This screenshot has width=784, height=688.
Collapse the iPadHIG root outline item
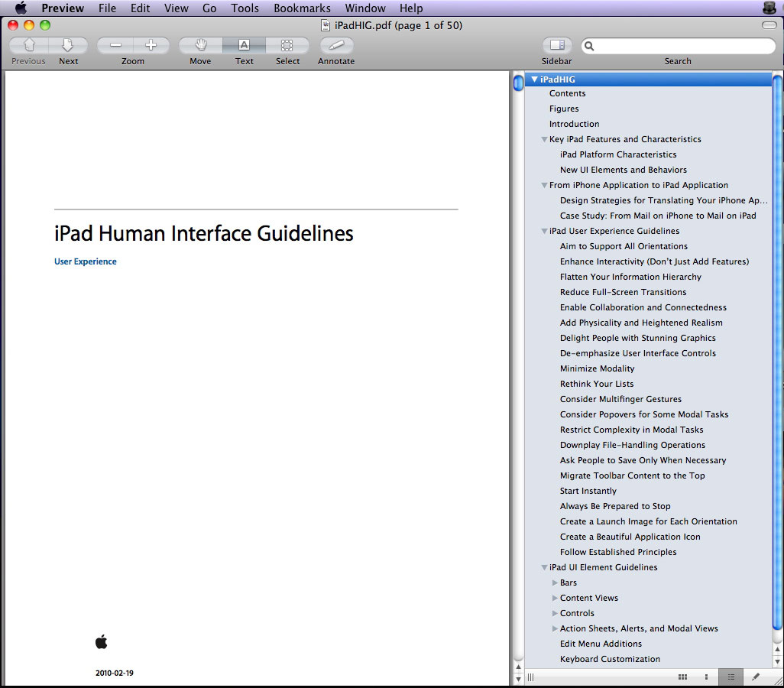click(534, 79)
